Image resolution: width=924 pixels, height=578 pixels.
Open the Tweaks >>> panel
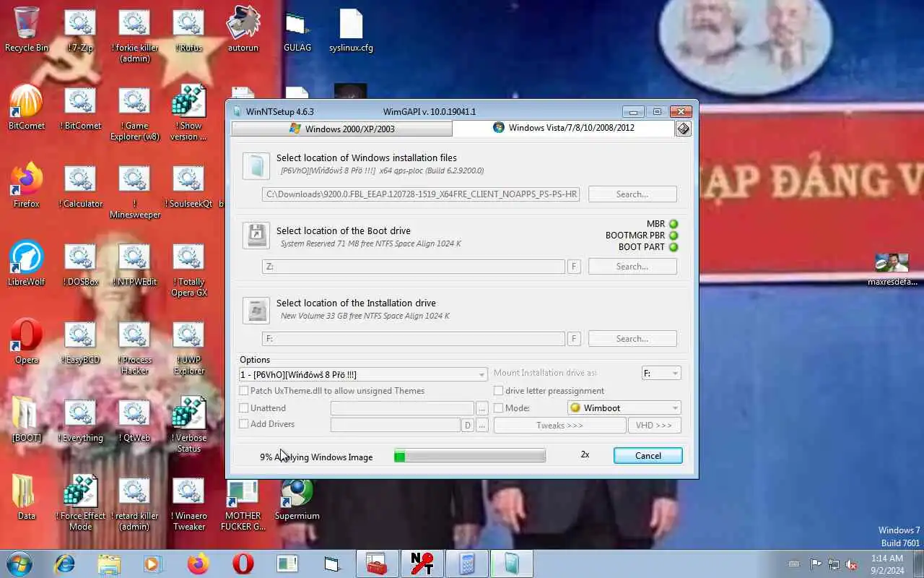559,426
